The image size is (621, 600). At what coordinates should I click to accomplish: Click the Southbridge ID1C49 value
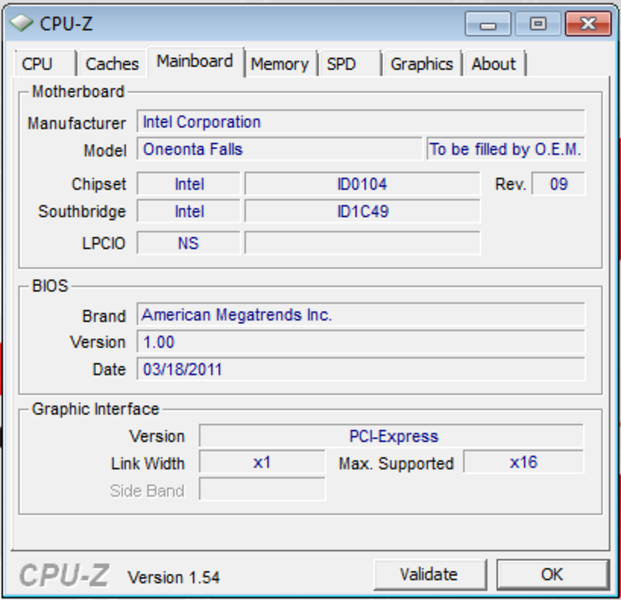coord(362,211)
